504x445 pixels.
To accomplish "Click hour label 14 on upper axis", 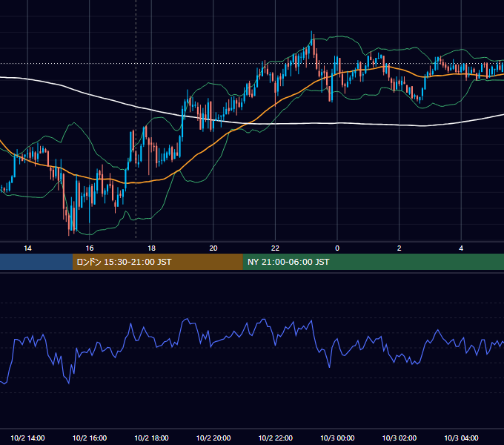I will point(27,248).
